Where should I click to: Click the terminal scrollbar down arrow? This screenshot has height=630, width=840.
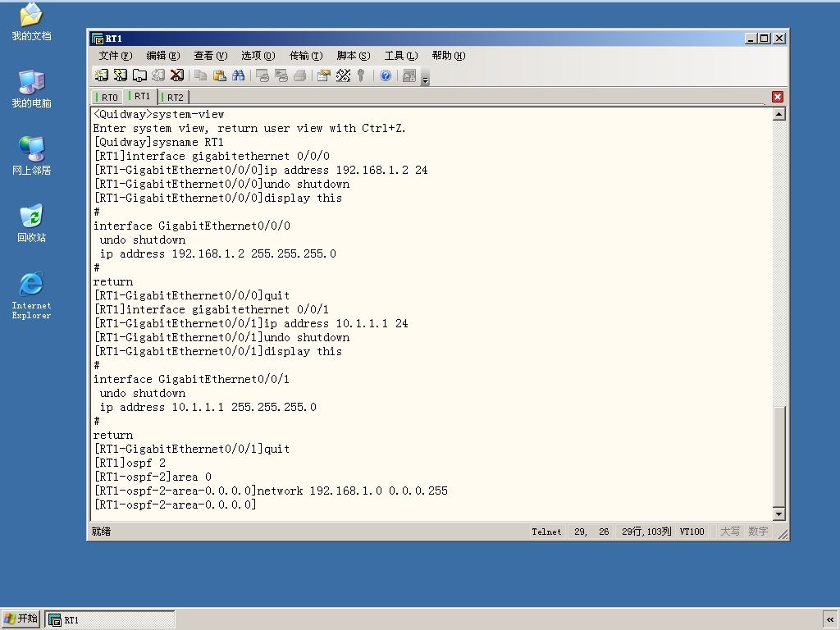point(779,514)
